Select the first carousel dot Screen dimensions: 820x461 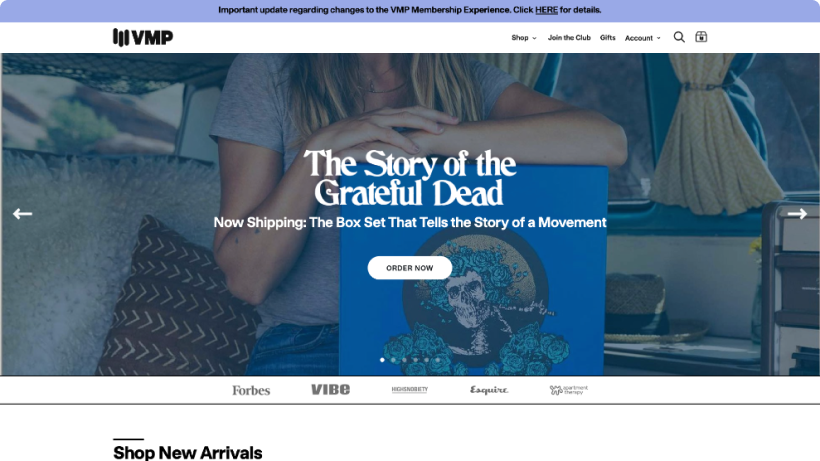pos(382,360)
